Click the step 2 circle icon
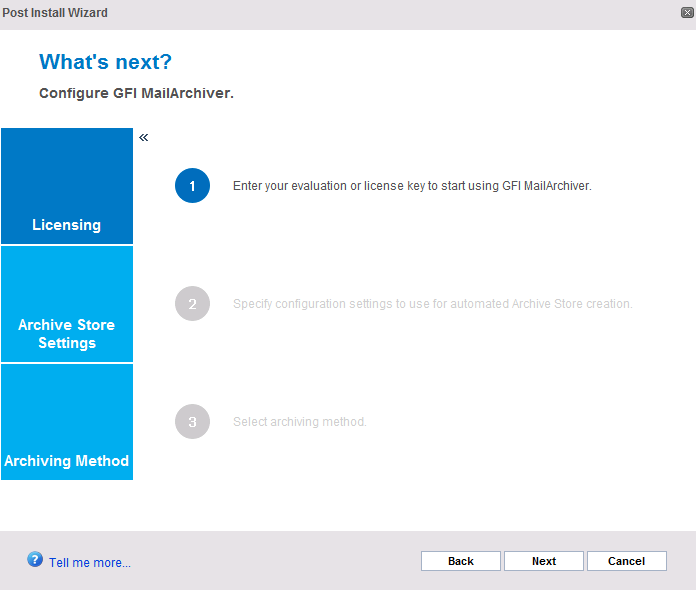This screenshot has height=590, width=696. pos(192,304)
